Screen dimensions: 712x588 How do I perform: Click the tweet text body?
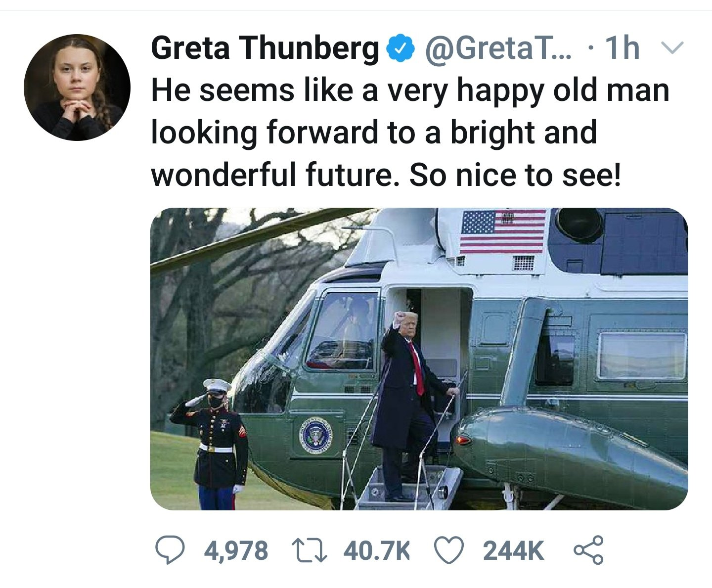tap(410, 133)
